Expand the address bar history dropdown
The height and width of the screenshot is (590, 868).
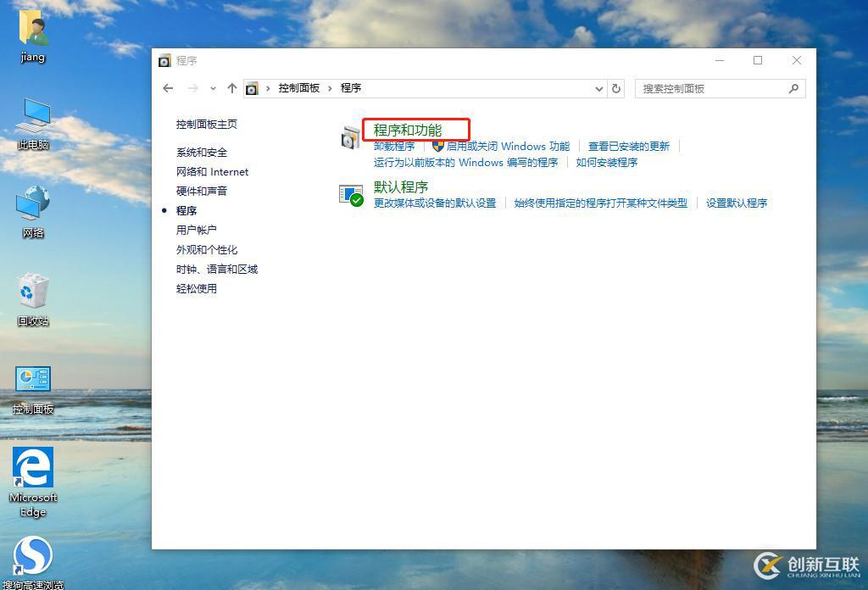point(599,88)
